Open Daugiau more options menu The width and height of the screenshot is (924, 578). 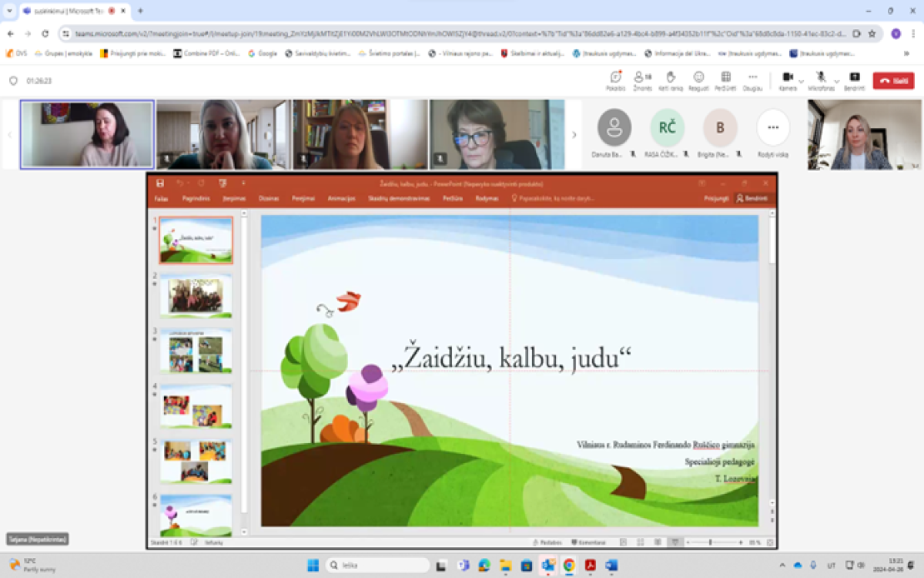point(752,79)
